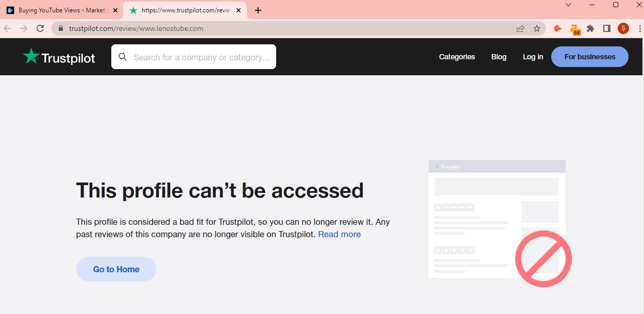
Task: Focus the company or category search field
Action: pos(194,57)
